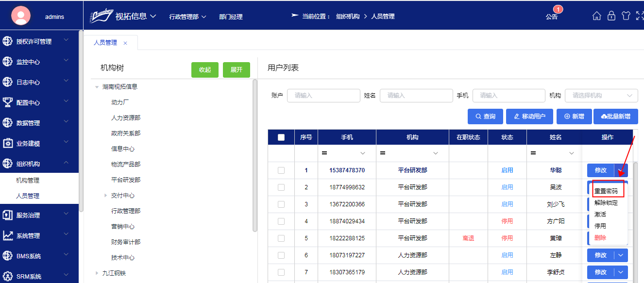The width and height of the screenshot is (644, 283).
Task: Click the 业务建模 gear icon
Action: 8,143
